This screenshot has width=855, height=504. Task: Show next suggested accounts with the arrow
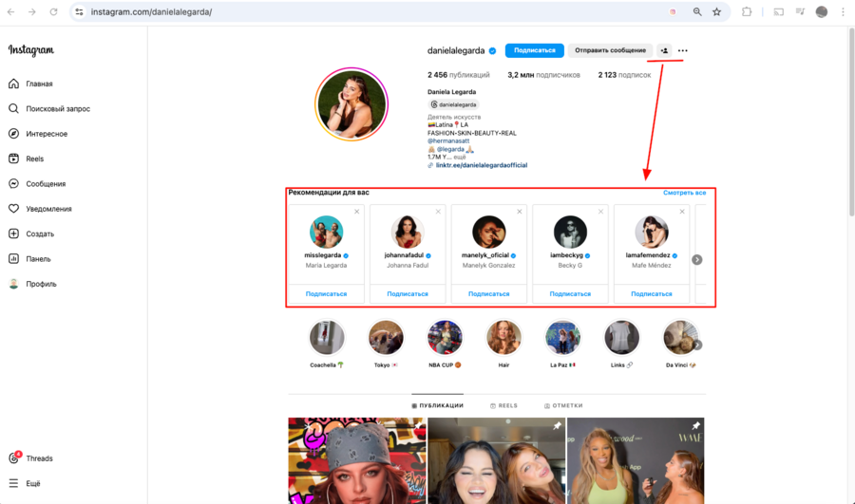pos(697,259)
